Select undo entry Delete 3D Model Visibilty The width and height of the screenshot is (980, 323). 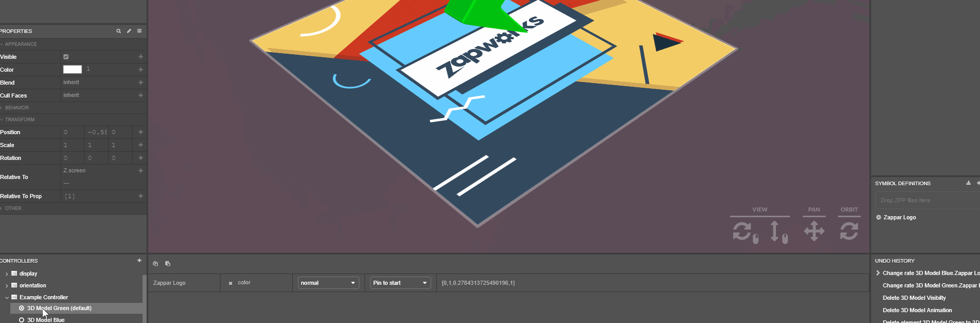[x=914, y=298]
